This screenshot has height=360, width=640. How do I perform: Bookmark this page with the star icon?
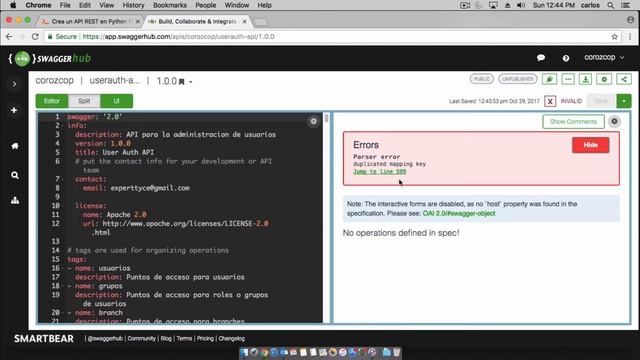click(x=615, y=37)
